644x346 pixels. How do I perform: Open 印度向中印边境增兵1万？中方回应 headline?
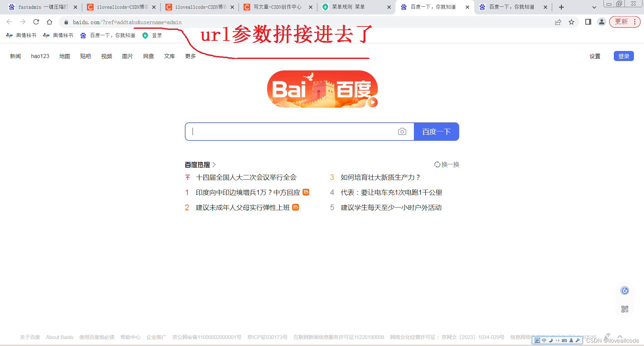(x=248, y=192)
